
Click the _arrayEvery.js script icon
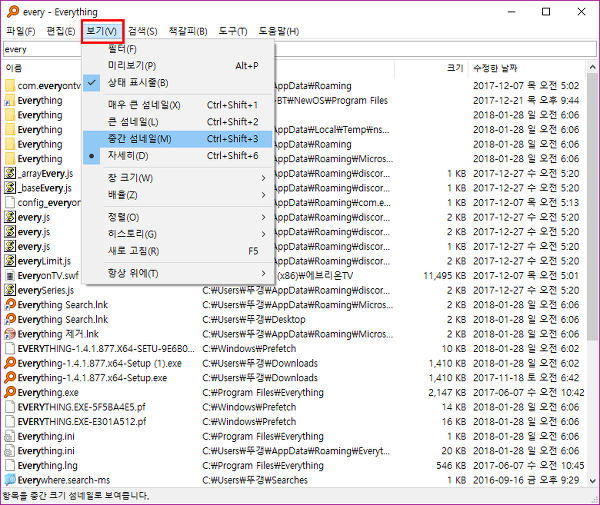[x=10, y=173]
